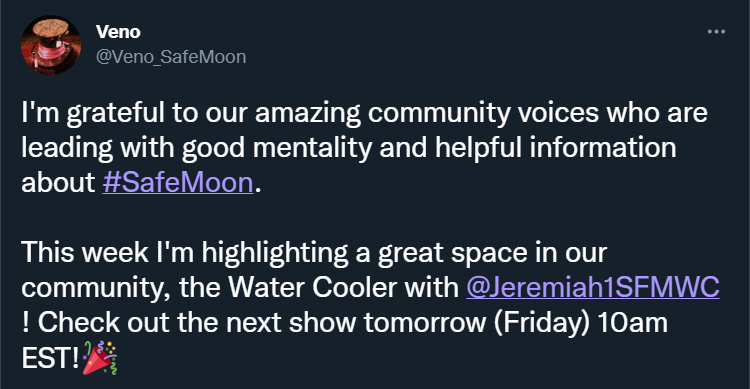Image resolution: width=750 pixels, height=389 pixels.
Task: Click Veno's round profile avatar
Action: (51, 45)
